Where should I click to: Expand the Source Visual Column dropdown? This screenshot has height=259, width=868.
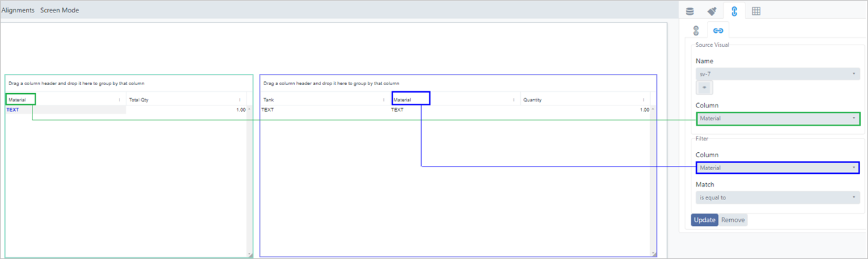[777, 118]
